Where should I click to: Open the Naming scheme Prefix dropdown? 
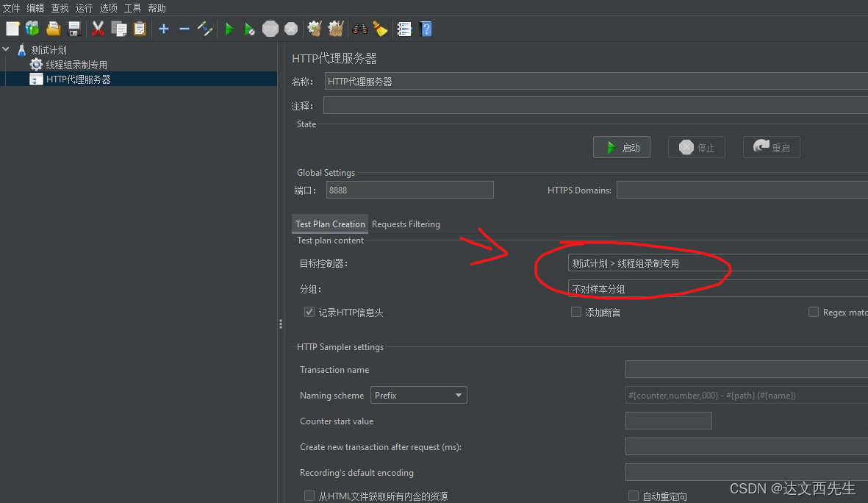click(x=418, y=395)
